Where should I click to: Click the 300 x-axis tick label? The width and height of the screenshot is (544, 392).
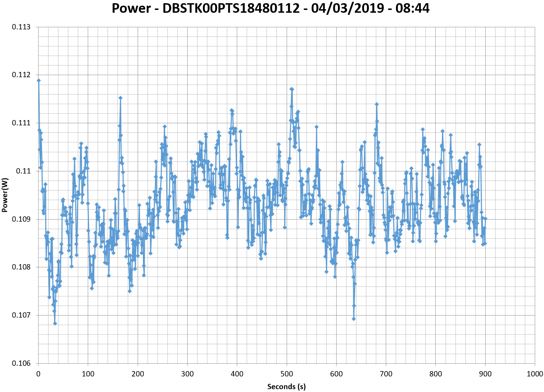click(187, 374)
